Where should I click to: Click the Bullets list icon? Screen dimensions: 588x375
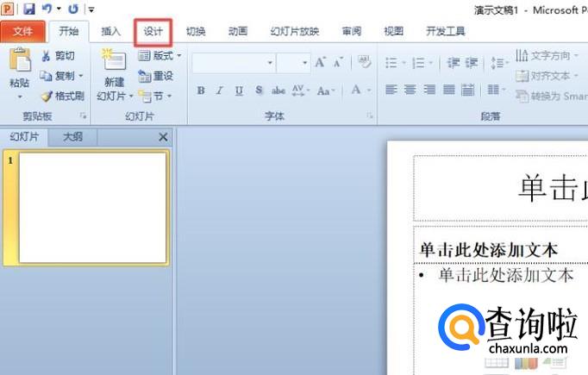[391, 63]
